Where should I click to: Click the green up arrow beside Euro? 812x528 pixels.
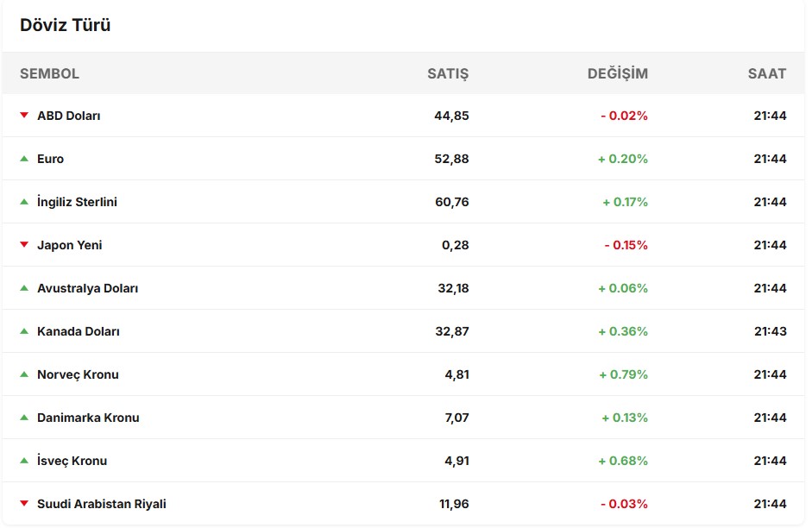[x=24, y=158]
